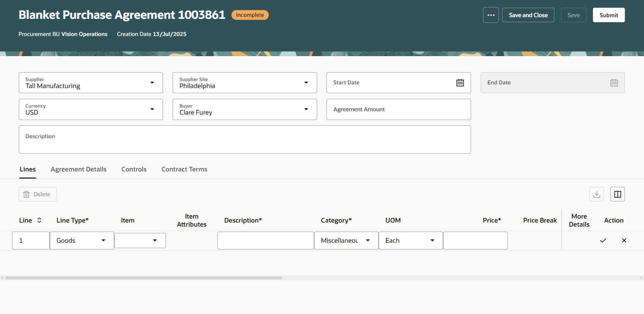644x314 pixels.
Task: Open the End Date calendar picker
Action: [614, 83]
